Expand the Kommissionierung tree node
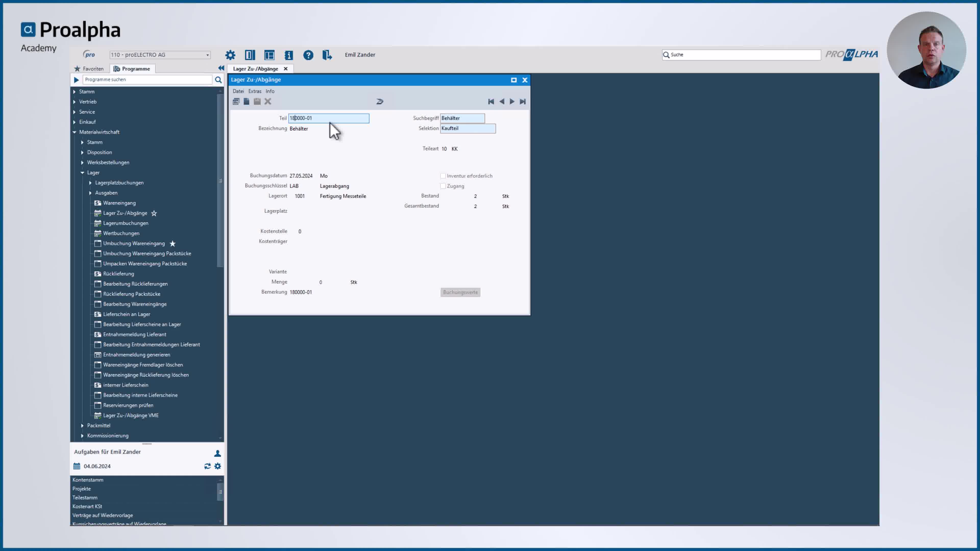 click(x=82, y=436)
